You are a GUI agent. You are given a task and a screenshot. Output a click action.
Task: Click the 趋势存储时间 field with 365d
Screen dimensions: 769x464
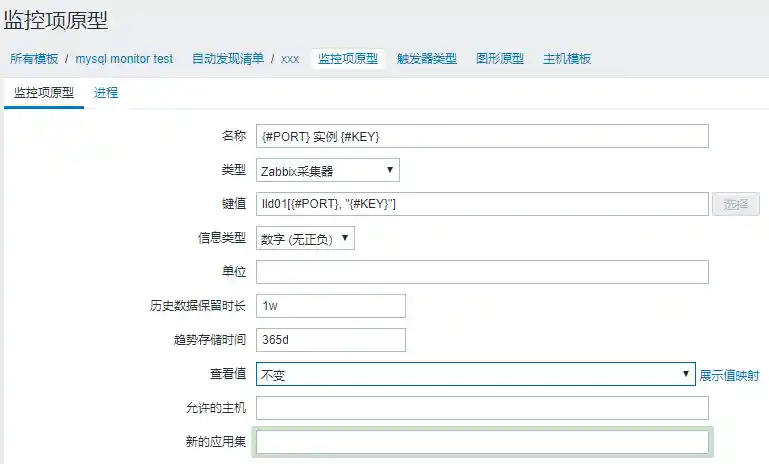tap(330, 340)
